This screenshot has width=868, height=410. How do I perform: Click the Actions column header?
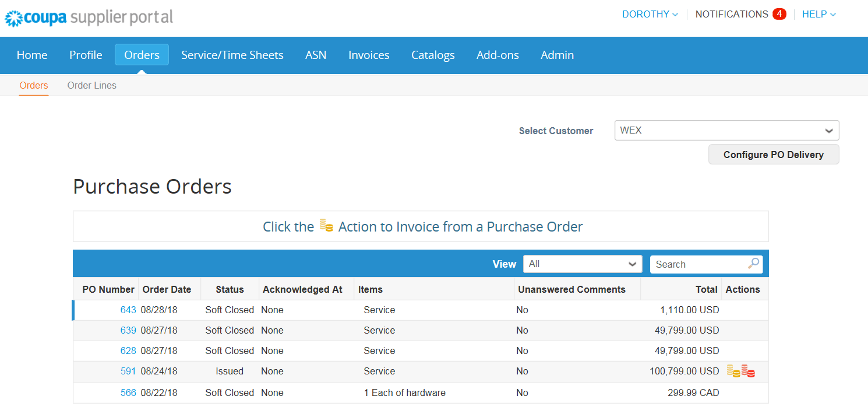click(743, 289)
